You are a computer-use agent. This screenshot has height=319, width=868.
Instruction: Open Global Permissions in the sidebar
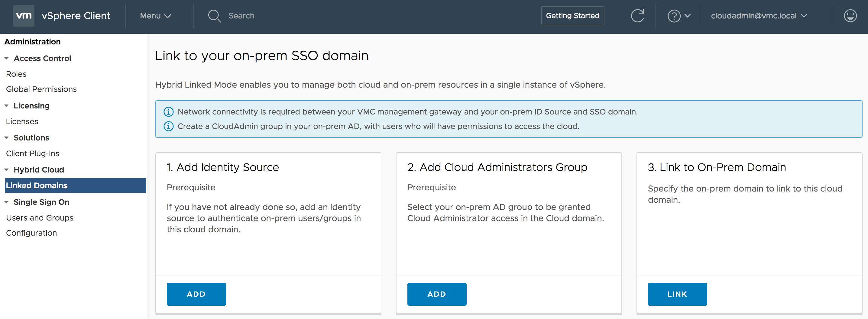(x=41, y=89)
